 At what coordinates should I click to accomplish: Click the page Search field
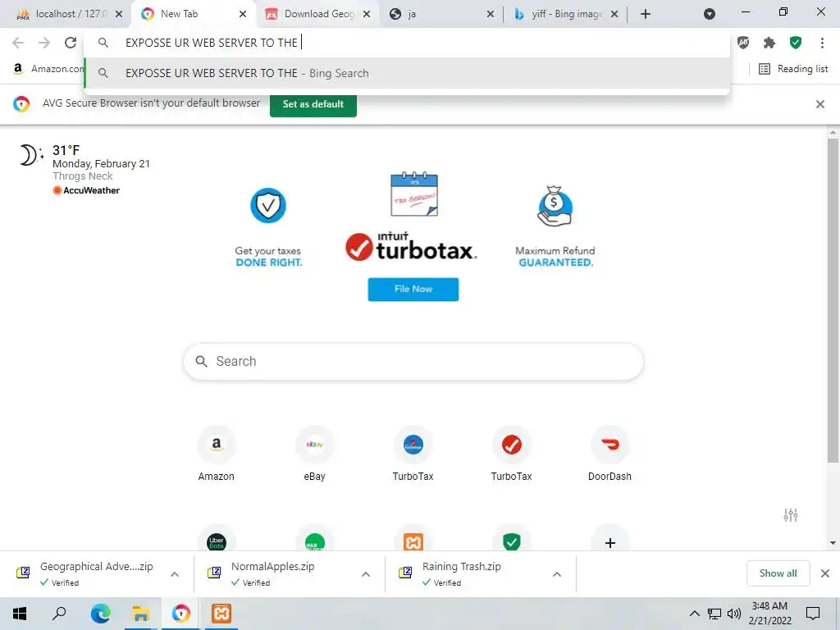coord(413,362)
